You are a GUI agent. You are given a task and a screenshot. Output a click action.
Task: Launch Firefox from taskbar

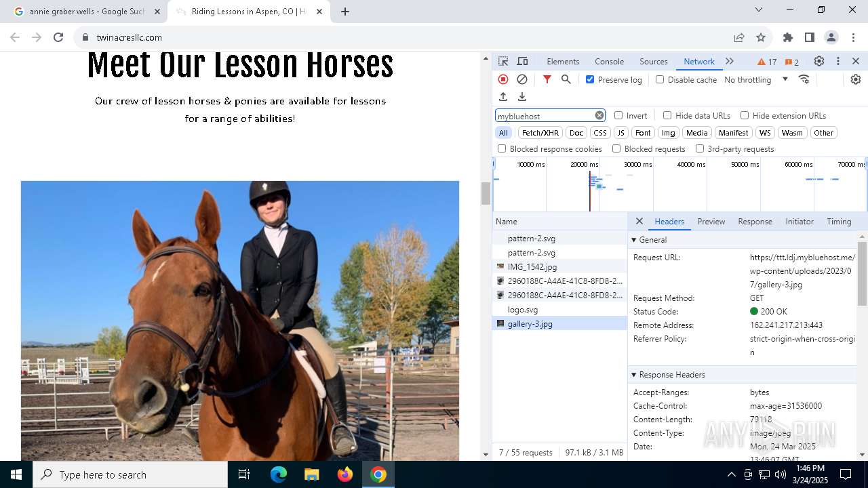345,474
